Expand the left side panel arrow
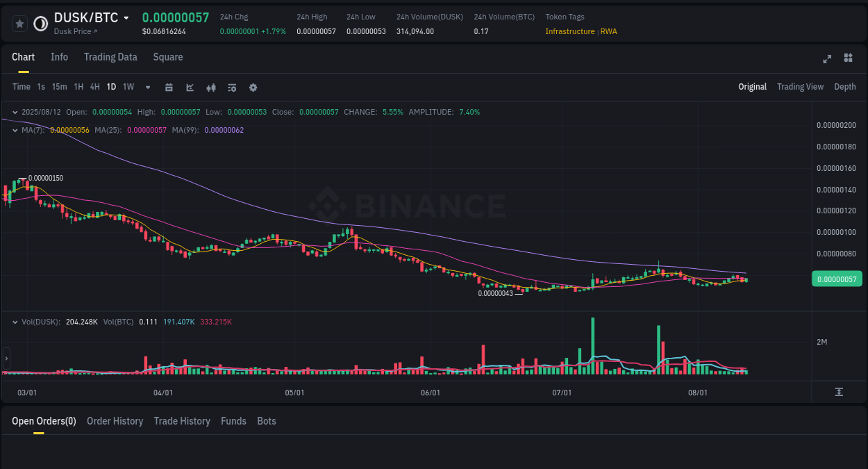Screen dimensions: 868x469 [x=6, y=359]
